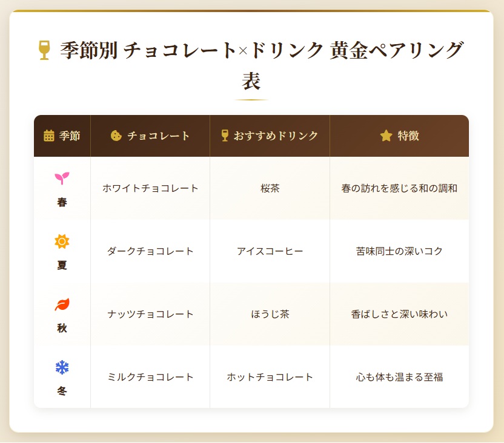
Task: Select the ダークチョコレート cell
Action: click(x=150, y=251)
